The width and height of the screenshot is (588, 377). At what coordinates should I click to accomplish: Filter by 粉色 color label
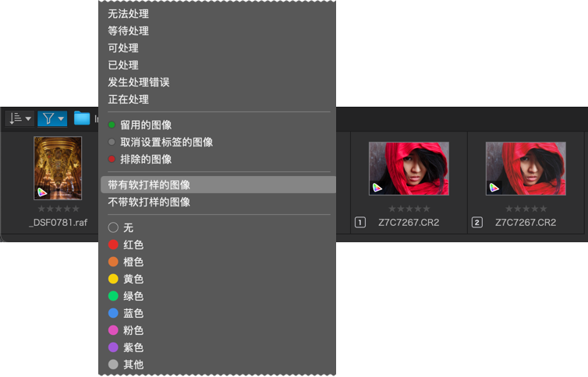tap(218, 330)
